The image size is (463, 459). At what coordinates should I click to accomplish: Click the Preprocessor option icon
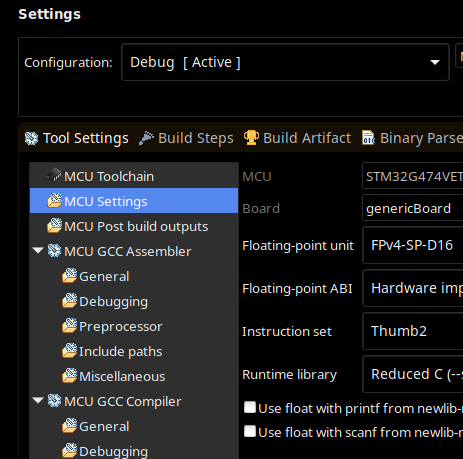[x=69, y=325]
